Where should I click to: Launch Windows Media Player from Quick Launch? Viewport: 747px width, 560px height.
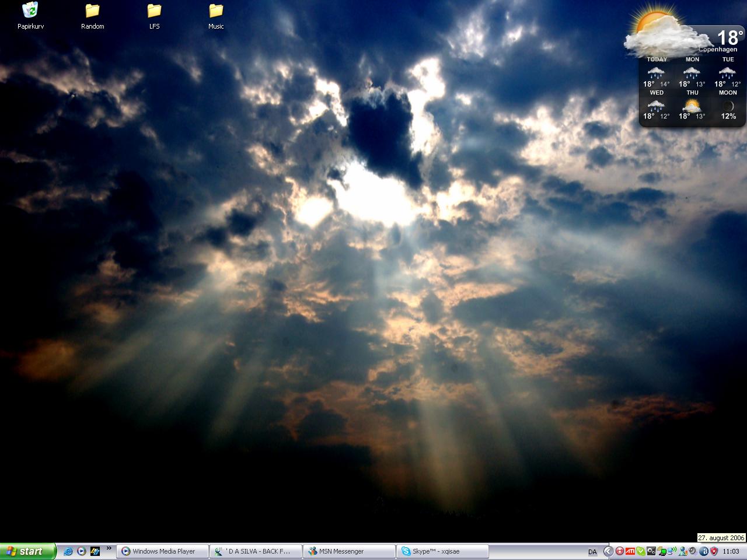pos(82,551)
